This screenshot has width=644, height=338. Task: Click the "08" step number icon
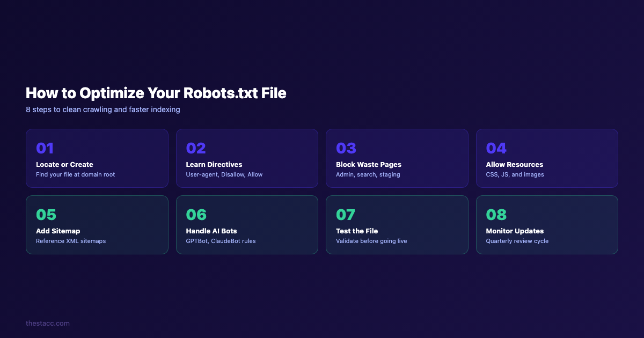[496, 215]
